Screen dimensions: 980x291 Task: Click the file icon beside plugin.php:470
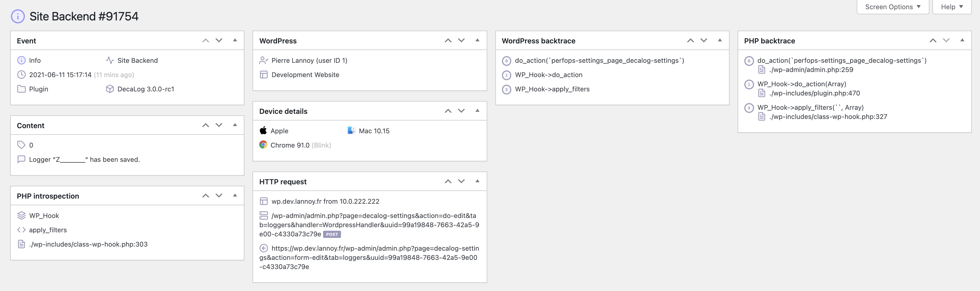click(762, 93)
